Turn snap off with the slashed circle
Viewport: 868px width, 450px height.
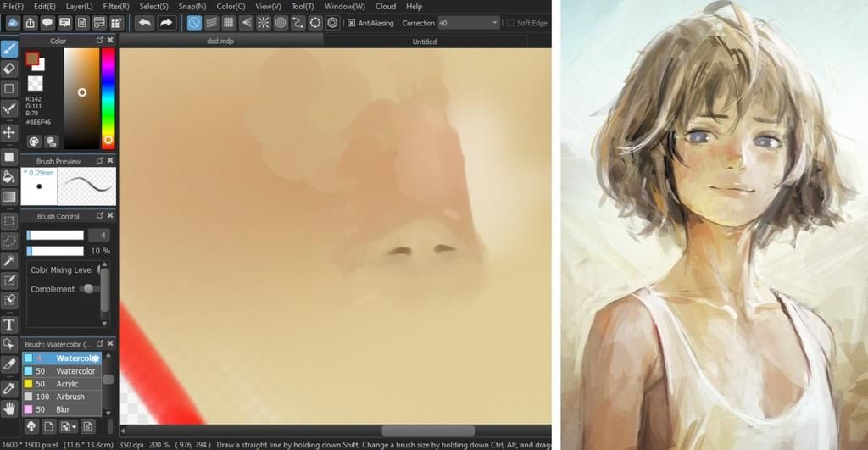[x=194, y=23]
